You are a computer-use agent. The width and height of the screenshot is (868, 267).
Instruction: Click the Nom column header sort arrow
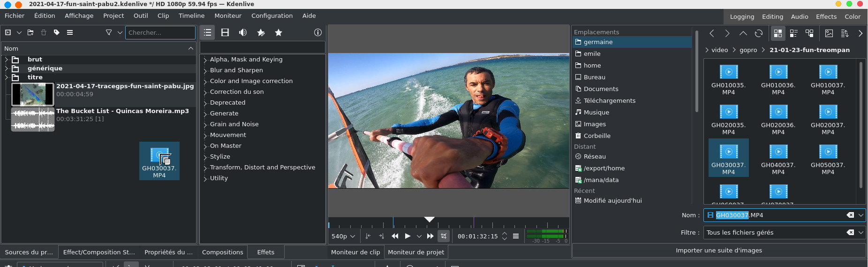(x=191, y=48)
